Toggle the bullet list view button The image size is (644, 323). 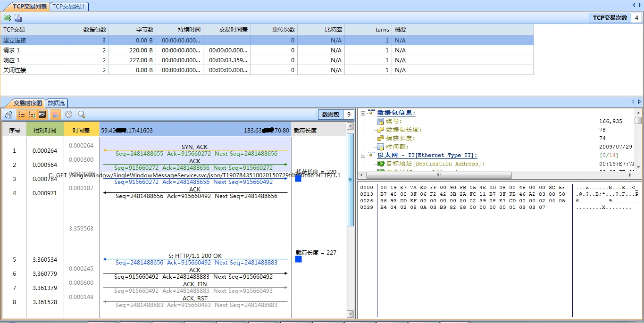point(22,115)
